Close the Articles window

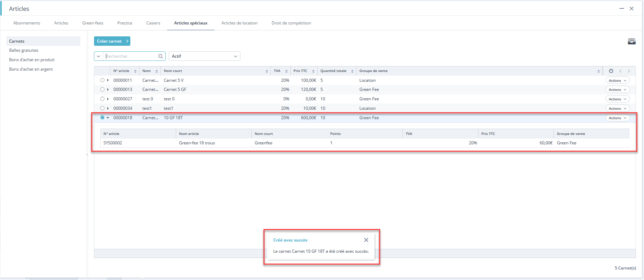[x=631, y=8]
